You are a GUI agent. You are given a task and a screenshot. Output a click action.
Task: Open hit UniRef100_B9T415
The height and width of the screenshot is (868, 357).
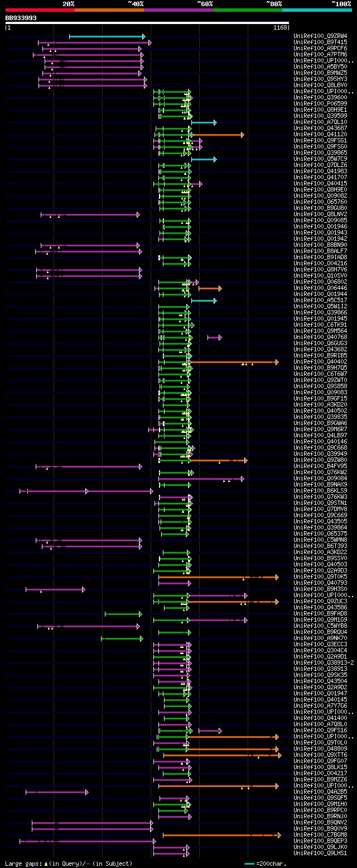[320, 42]
